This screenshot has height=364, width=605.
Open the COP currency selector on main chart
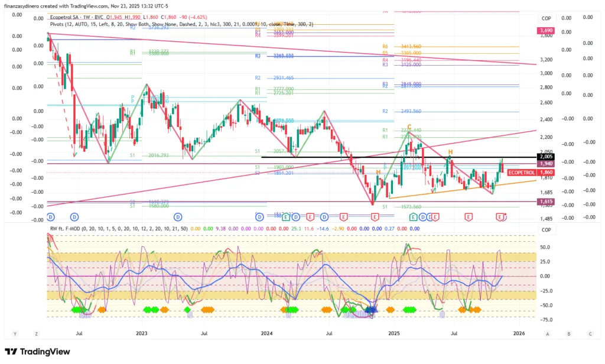coord(547,19)
